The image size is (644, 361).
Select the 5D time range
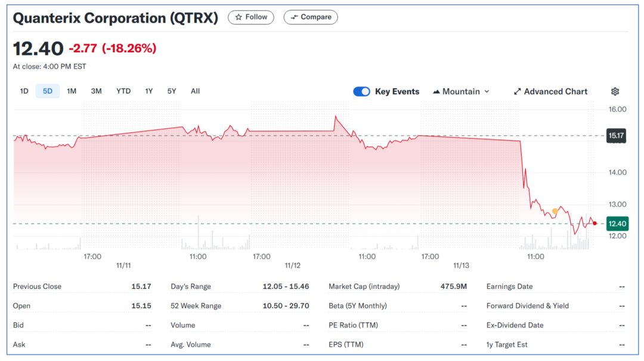(x=48, y=91)
